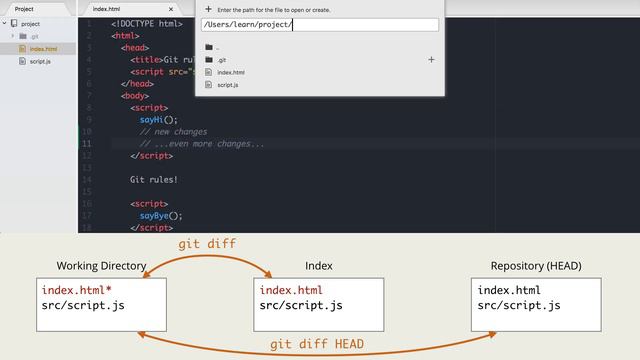Click the project repository icon in the sidebar

click(14, 24)
